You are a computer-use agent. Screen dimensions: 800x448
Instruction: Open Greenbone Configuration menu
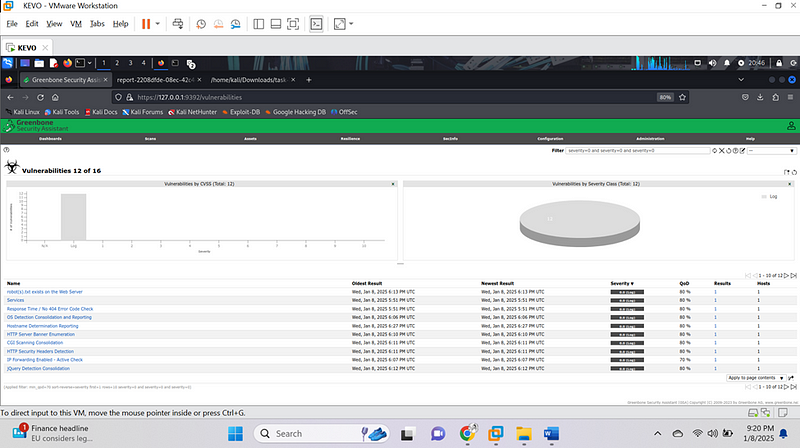tap(550, 139)
